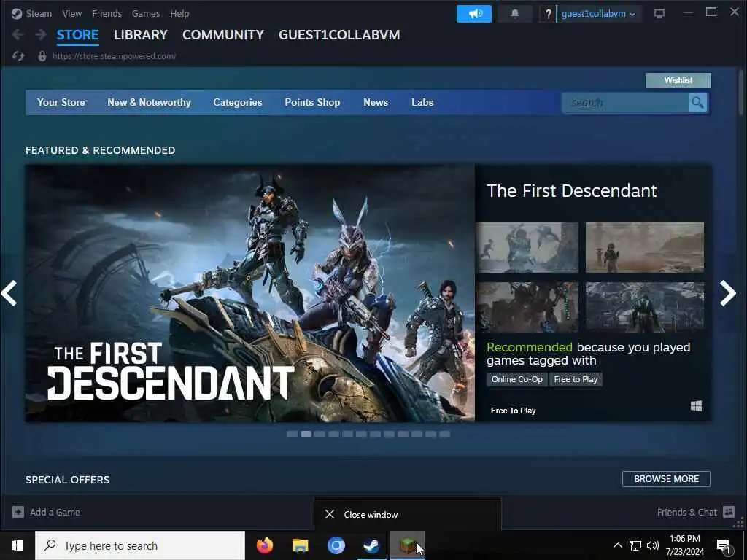Open the notifications bell
This screenshot has width=747, height=560.
tap(514, 14)
